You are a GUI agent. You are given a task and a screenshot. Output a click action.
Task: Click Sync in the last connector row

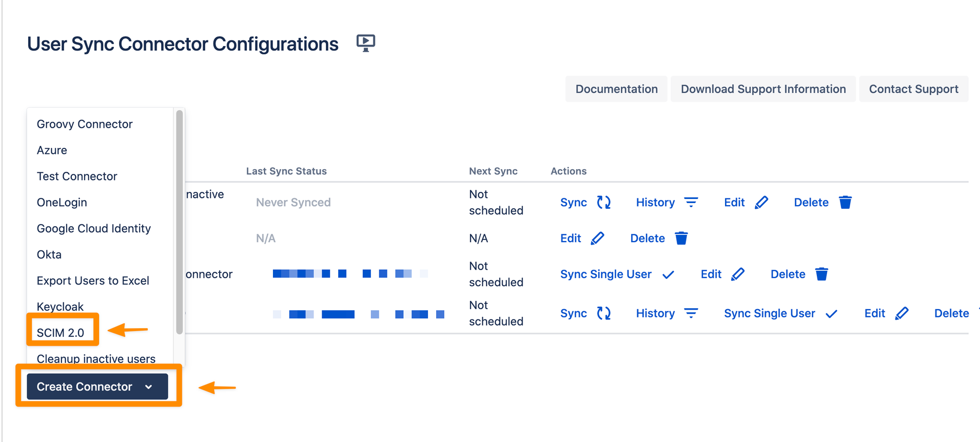pyautogui.click(x=574, y=313)
